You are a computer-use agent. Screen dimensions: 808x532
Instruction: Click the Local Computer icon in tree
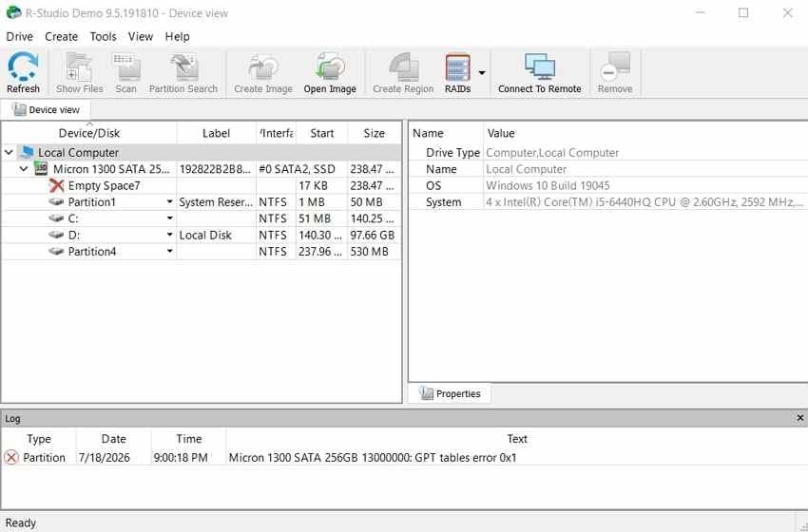click(x=27, y=152)
